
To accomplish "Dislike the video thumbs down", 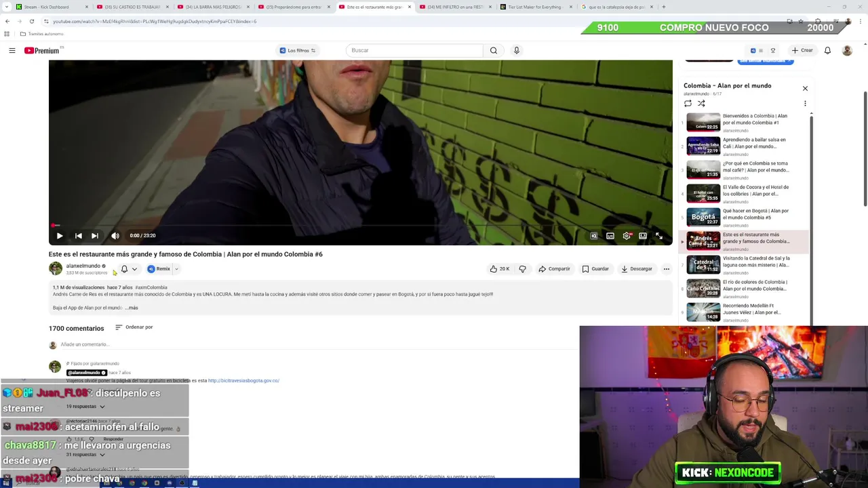I will tap(522, 269).
